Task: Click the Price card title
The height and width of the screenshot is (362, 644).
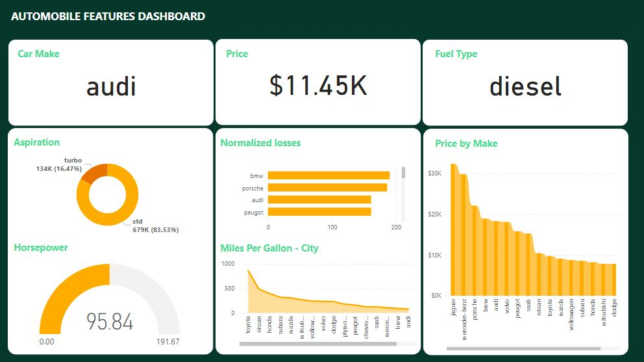Action: point(237,54)
